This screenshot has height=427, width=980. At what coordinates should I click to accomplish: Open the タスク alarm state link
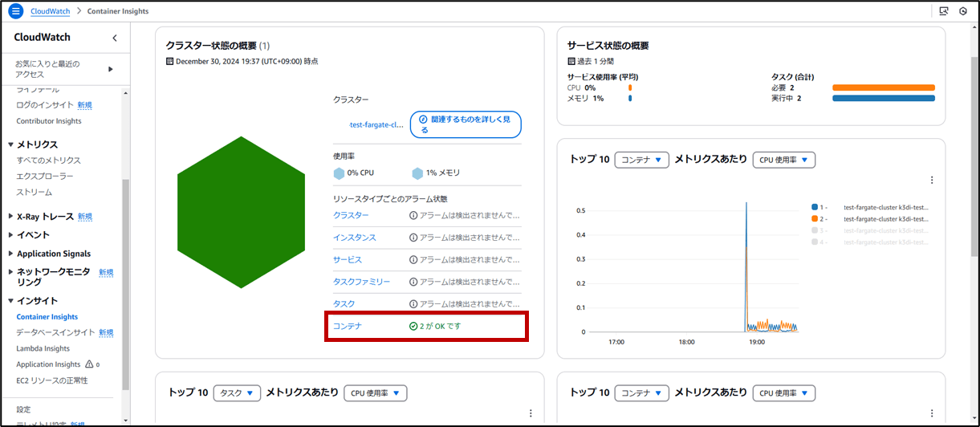coord(344,304)
